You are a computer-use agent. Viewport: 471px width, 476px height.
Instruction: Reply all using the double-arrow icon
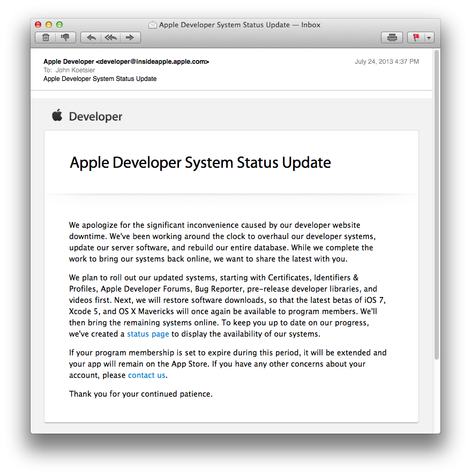pyautogui.click(x=110, y=38)
